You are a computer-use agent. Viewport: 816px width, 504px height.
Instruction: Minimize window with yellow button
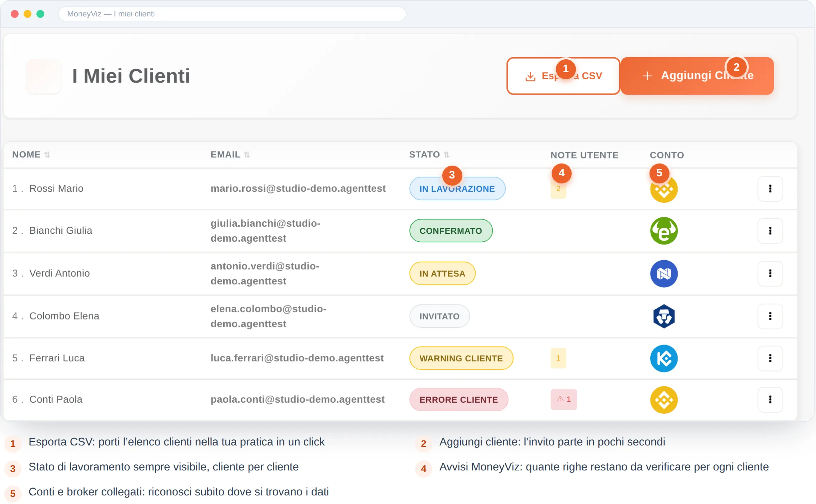coord(28,14)
